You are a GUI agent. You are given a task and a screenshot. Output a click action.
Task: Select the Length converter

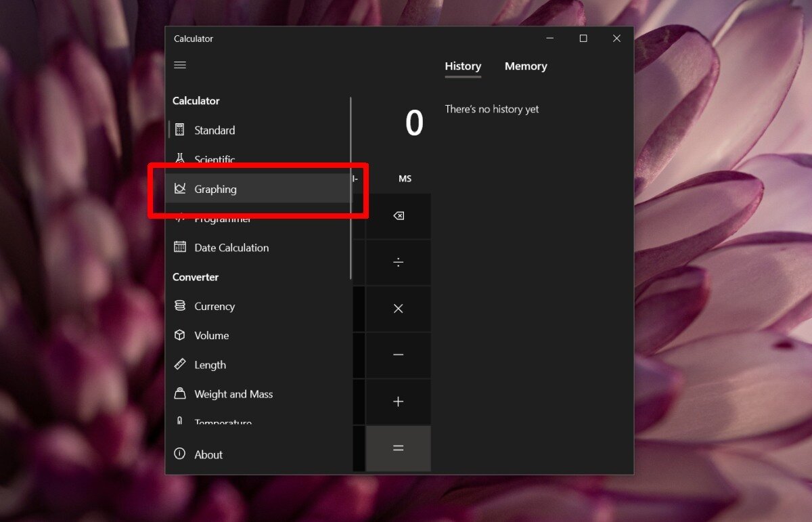click(x=210, y=364)
